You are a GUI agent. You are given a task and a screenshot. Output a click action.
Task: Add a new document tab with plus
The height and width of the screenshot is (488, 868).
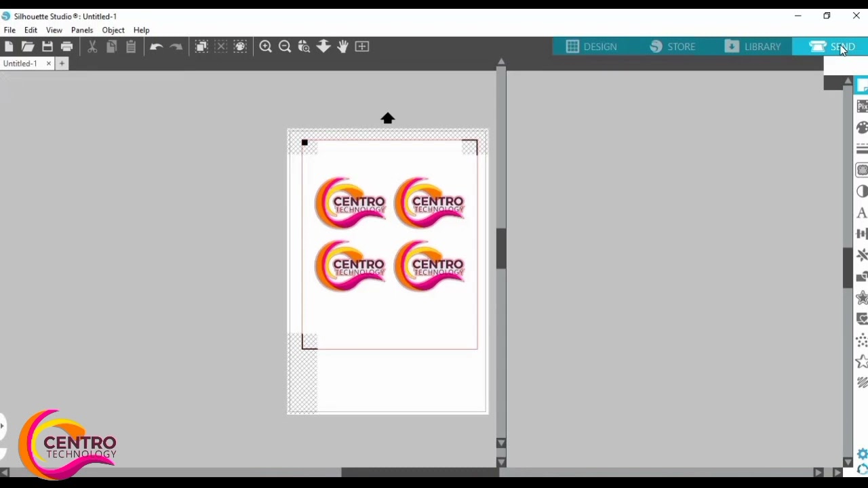[62, 64]
